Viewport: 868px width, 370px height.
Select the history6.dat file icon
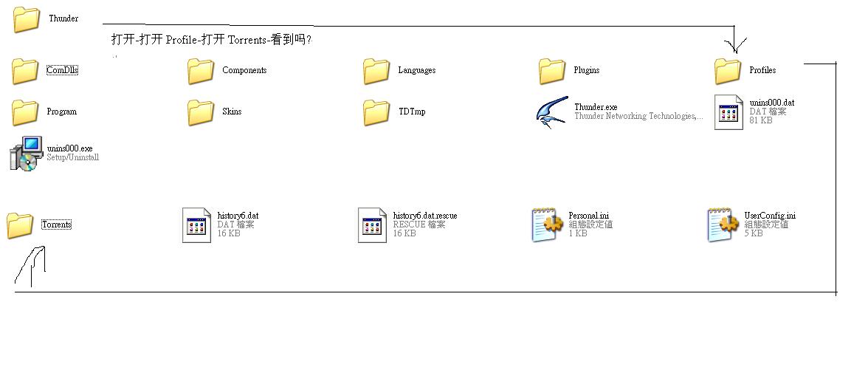(x=196, y=225)
